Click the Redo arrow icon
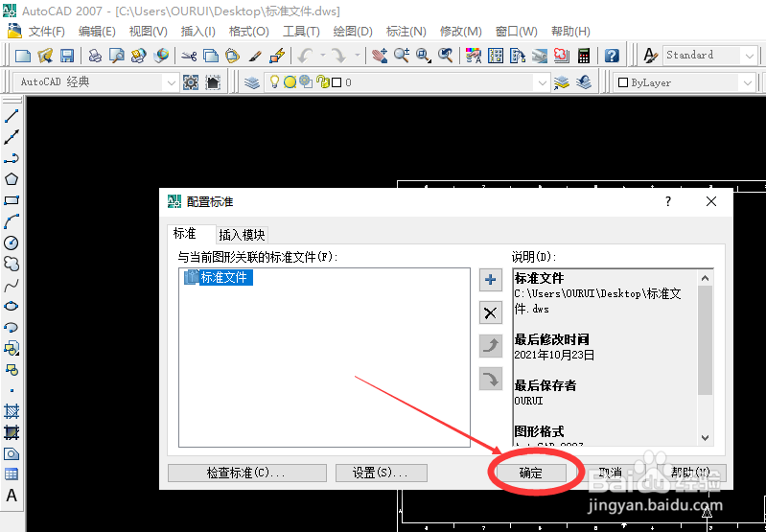766x532 pixels. tap(339, 56)
